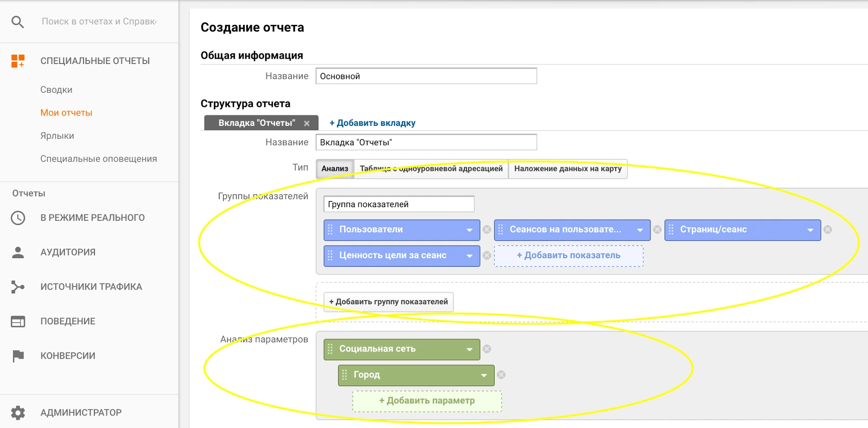
Task: Select the Наложение данных на карту type tab
Action: [567, 169]
